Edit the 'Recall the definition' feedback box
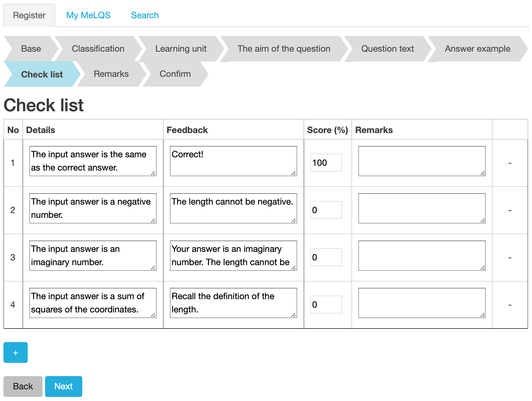This screenshot has height=401, width=532. [x=233, y=303]
